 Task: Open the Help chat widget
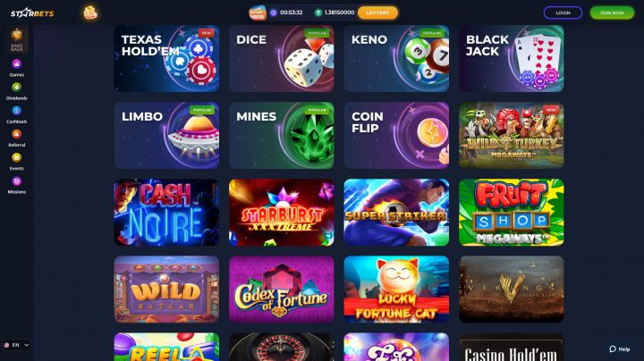(619, 349)
